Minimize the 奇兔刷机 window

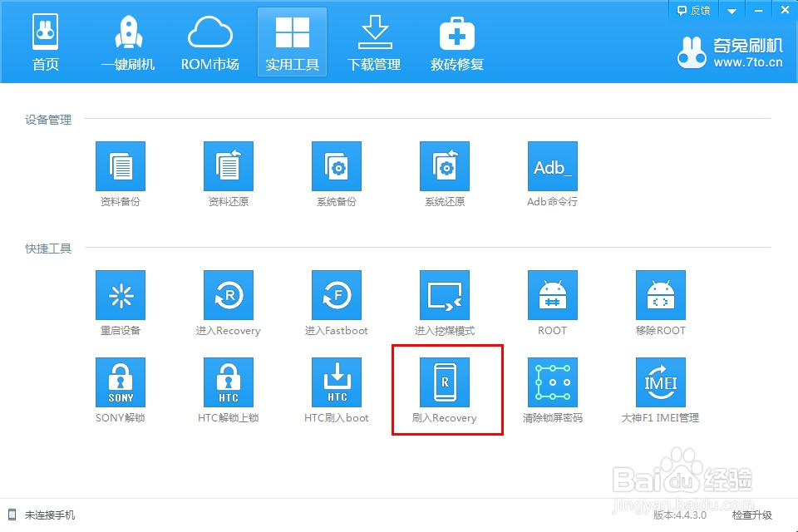[x=758, y=11]
